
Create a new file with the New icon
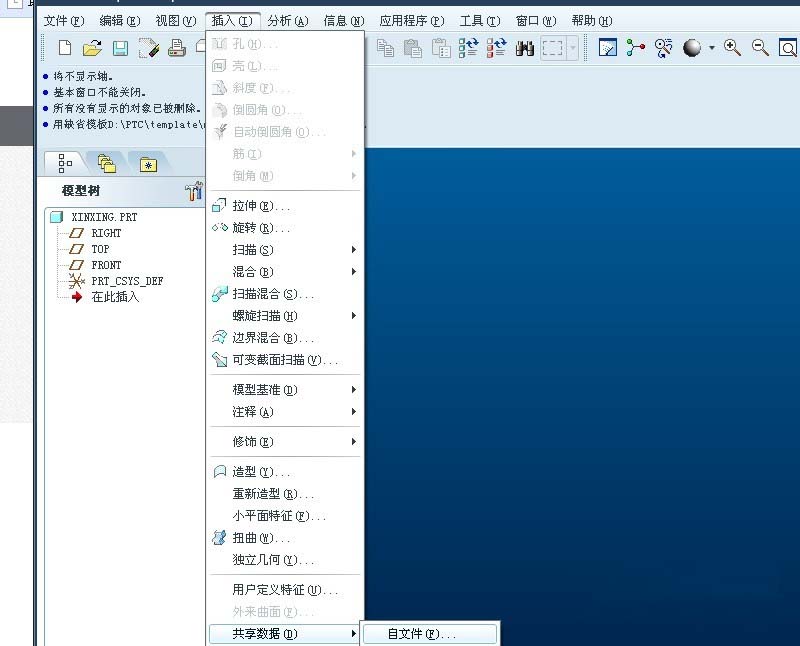coord(65,48)
